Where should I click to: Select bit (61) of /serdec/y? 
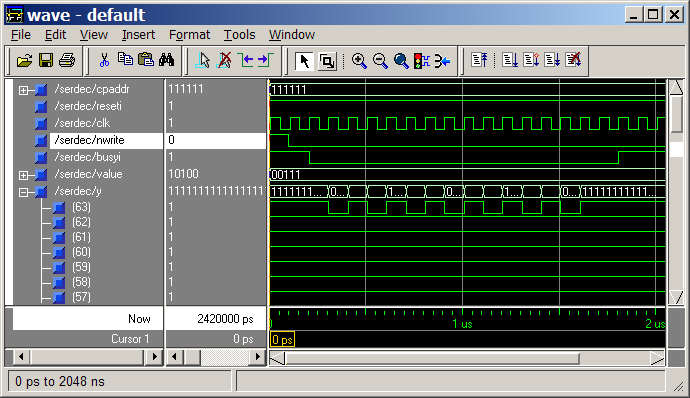(81, 237)
